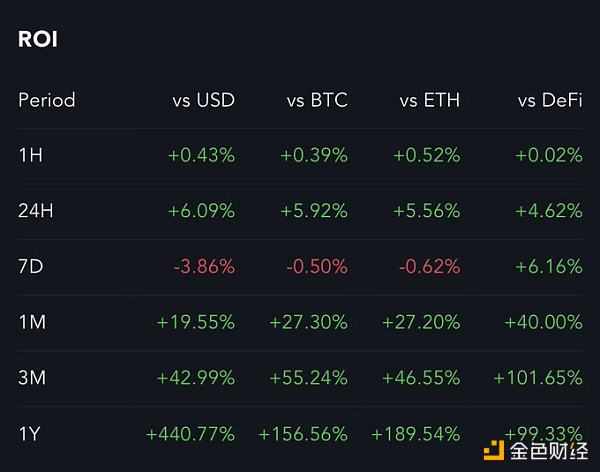This screenshot has height=472, width=600.
Task: Click the +5.92% 24H vs BTC value
Action: 314,211
